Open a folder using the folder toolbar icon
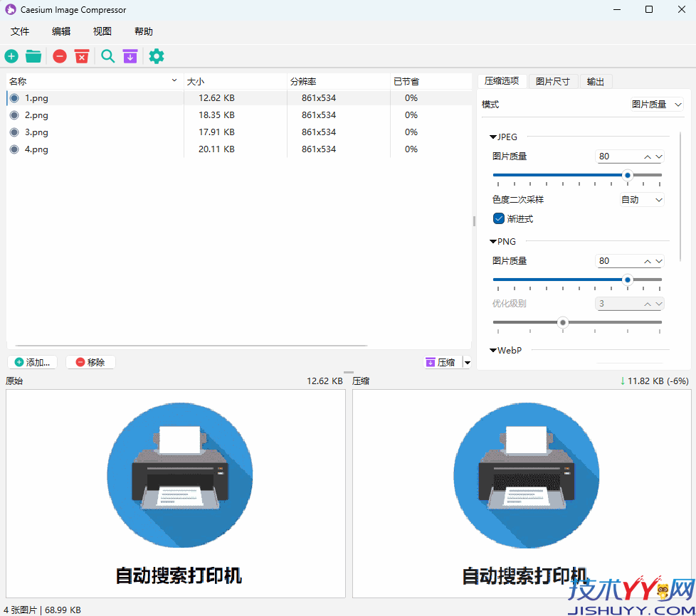Screen dimensions: 696x616 pos(33,55)
